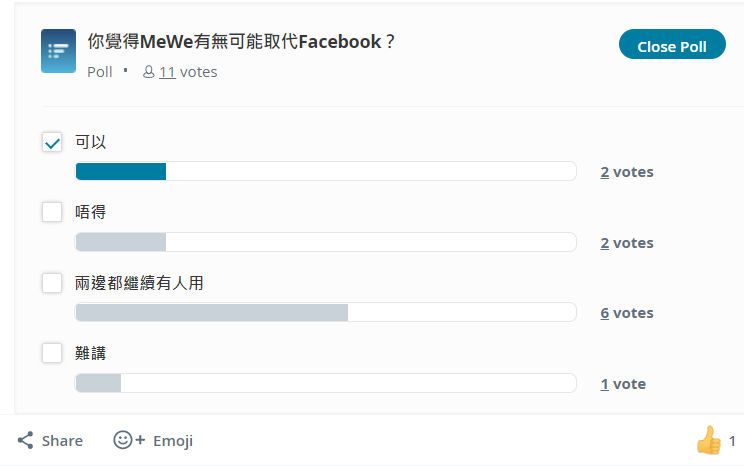The image size is (744, 466).
Task: Click the 兩邊都繼續有人用 result bar
Action: [x=326, y=313]
